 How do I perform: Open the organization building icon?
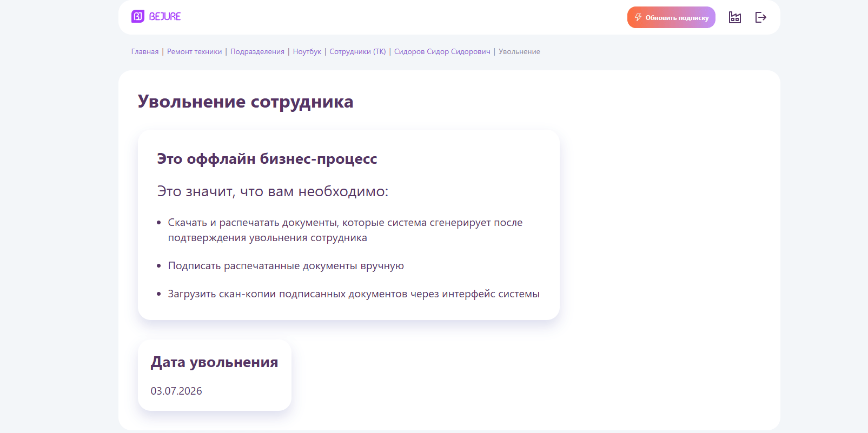[x=734, y=17]
